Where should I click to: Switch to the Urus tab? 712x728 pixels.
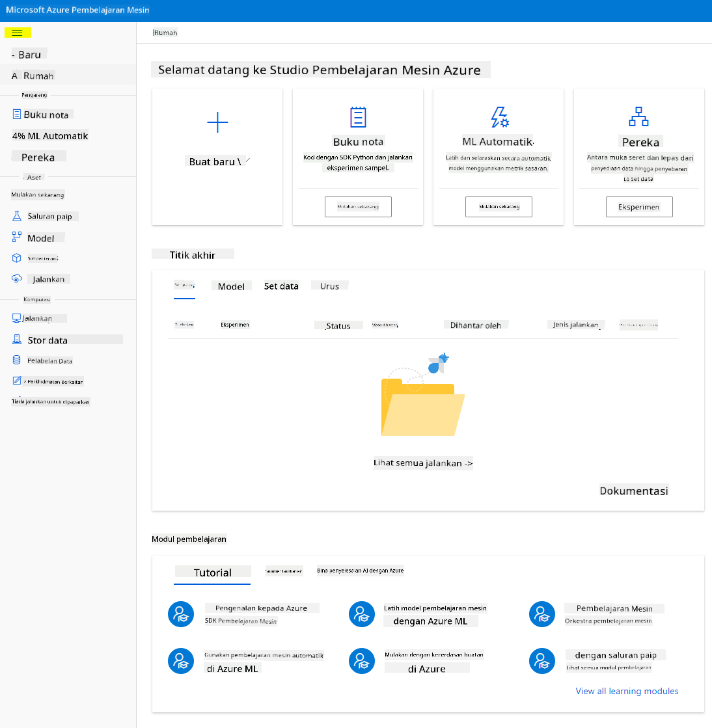[x=330, y=286]
